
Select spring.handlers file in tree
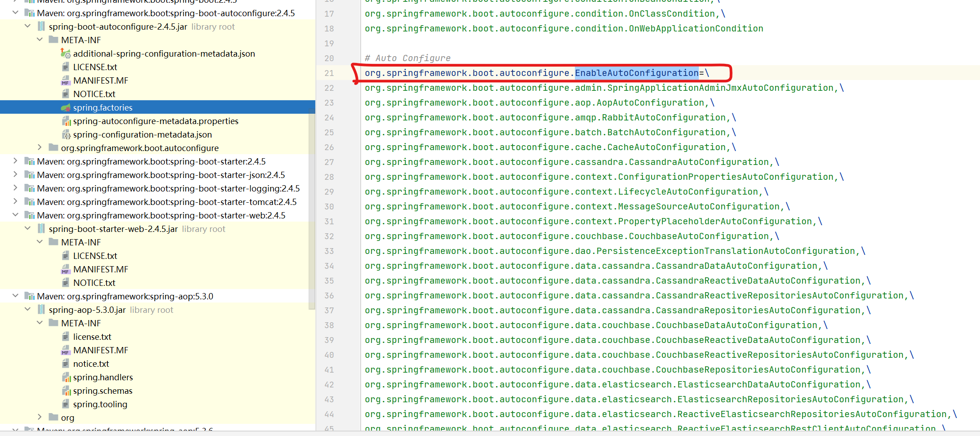click(x=103, y=377)
